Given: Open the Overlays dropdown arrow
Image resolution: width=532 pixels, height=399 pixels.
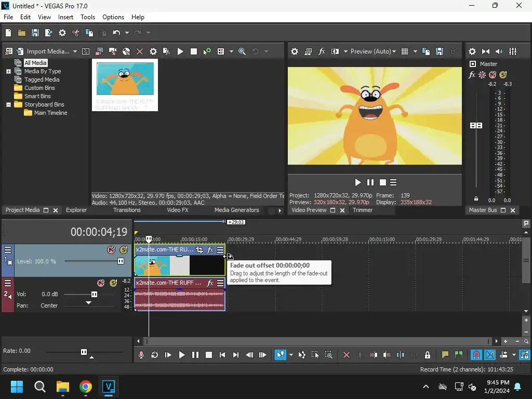Looking at the screenshot, I should 415,51.
